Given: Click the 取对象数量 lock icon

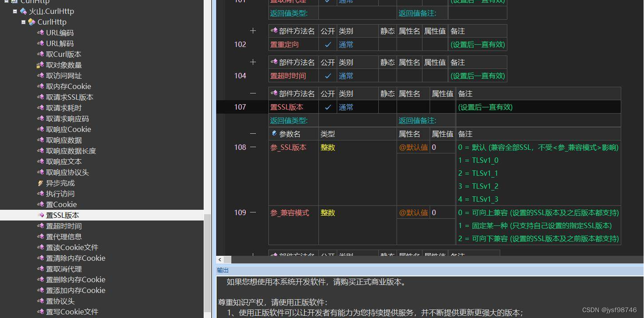Looking at the screenshot, I should pos(40,65).
